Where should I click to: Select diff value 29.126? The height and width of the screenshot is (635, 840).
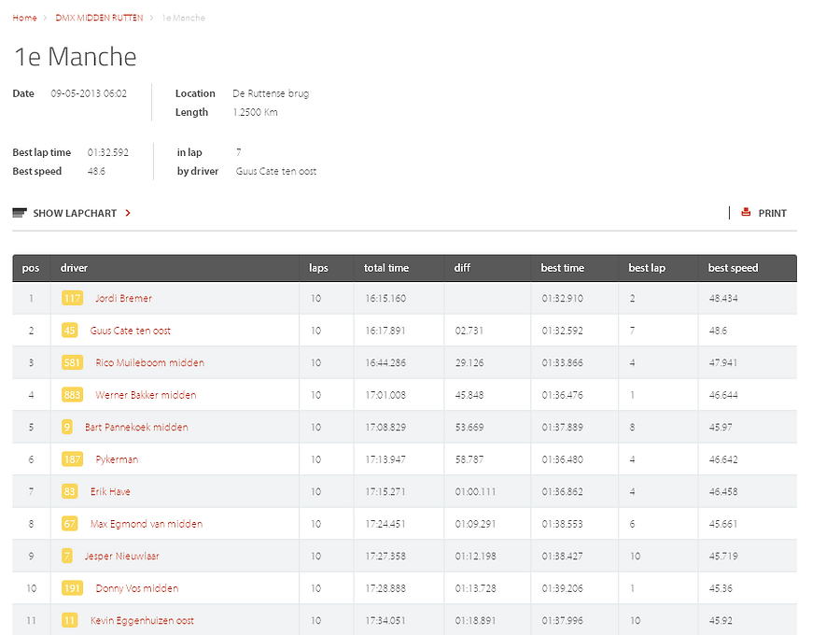point(469,362)
